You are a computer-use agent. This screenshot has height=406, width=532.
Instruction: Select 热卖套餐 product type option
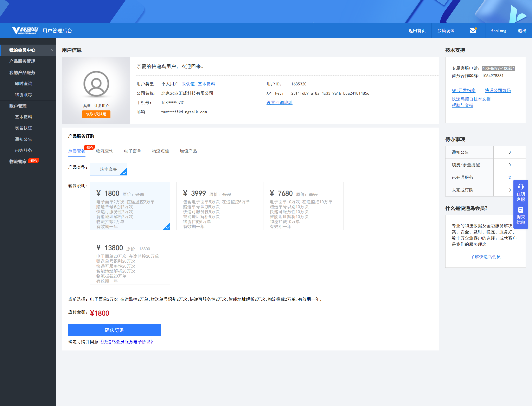pyautogui.click(x=108, y=169)
